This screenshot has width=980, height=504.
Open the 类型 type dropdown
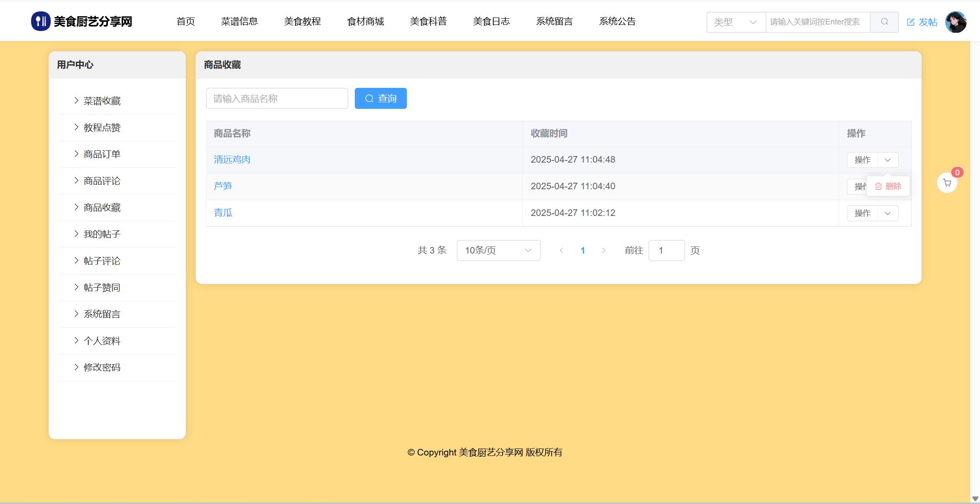pos(736,22)
